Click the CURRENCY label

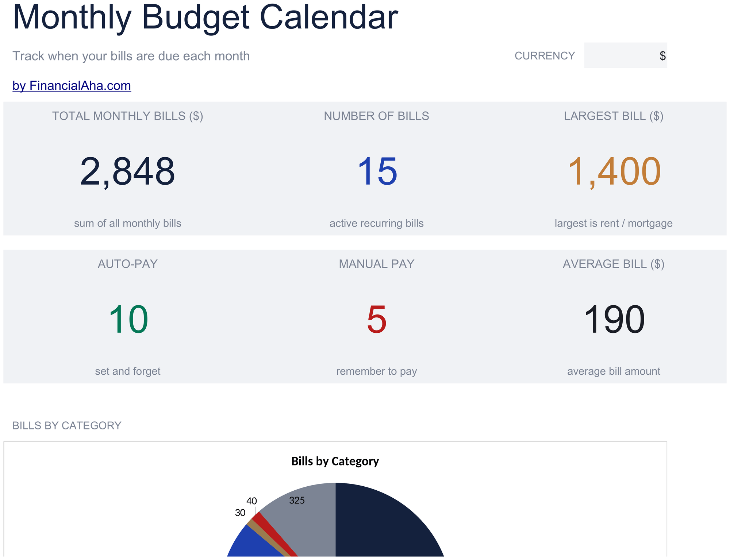coord(545,56)
